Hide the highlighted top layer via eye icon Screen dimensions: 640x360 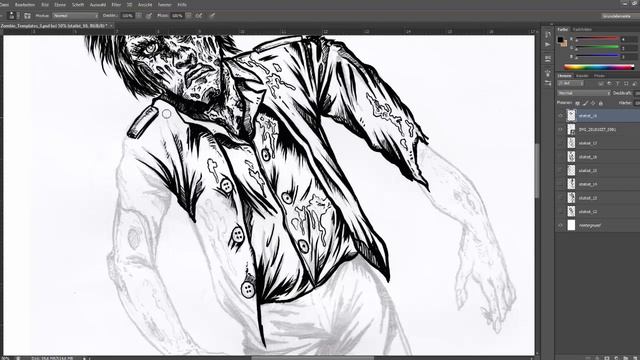pyautogui.click(x=560, y=116)
